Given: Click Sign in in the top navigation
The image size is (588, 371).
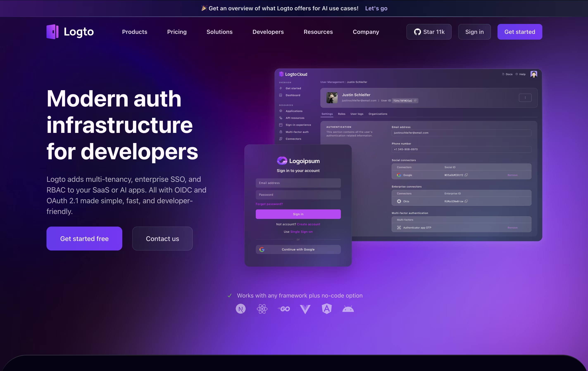Looking at the screenshot, I should click(474, 32).
